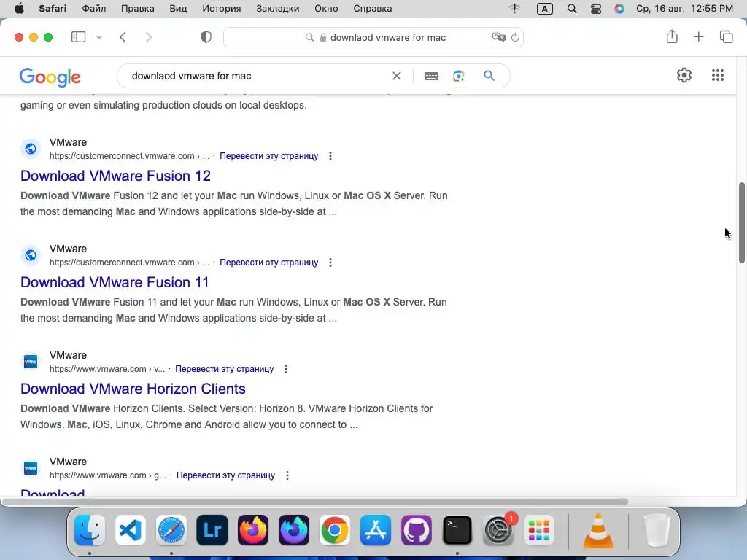
Task: Open the Google apps grid
Action: 718,75
